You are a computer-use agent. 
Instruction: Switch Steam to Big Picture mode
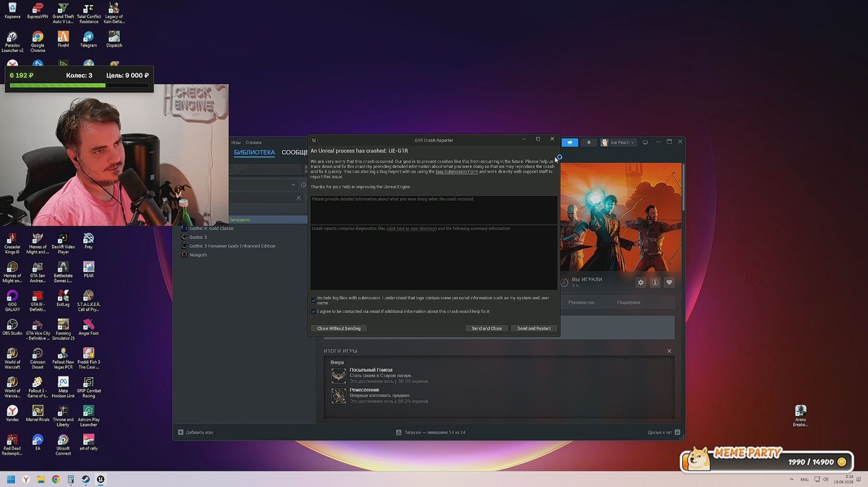645,142
